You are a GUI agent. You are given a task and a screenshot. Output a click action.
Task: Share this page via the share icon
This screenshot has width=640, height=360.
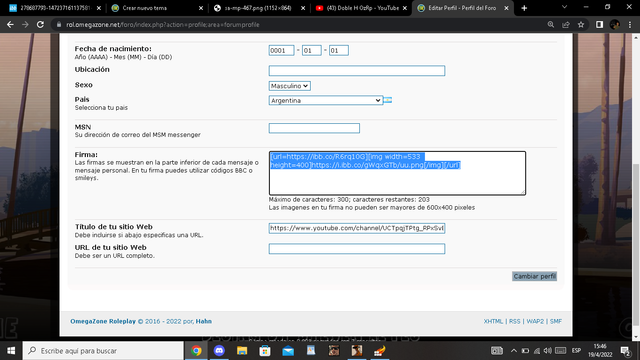pyautogui.click(x=566, y=25)
